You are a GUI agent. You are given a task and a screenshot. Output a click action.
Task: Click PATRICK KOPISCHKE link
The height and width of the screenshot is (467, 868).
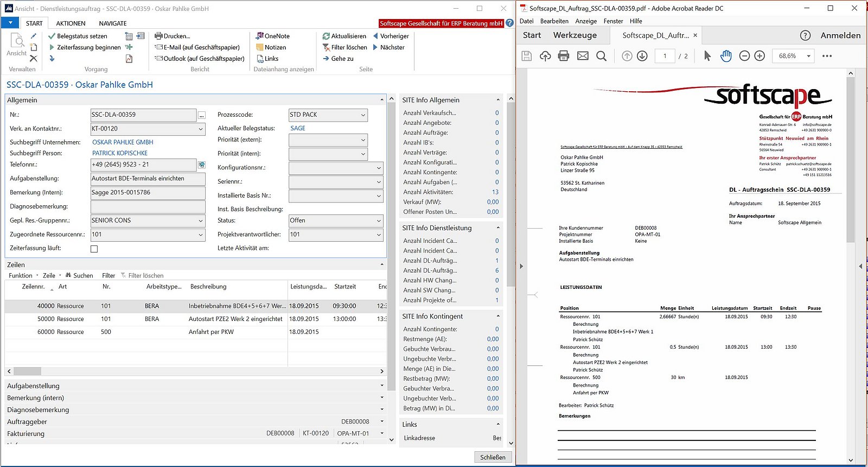120,153
